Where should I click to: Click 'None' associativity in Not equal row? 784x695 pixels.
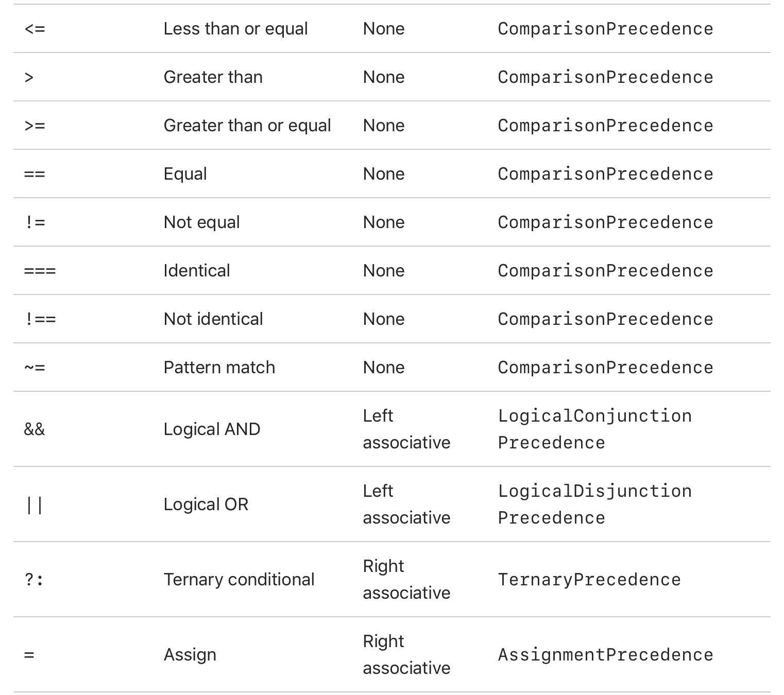384,222
